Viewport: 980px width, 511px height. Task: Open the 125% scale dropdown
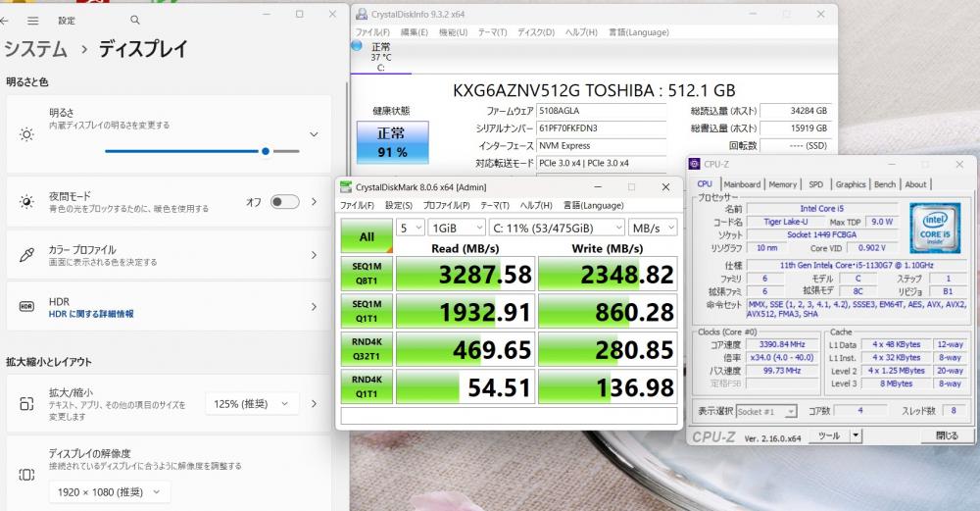click(252, 404)
